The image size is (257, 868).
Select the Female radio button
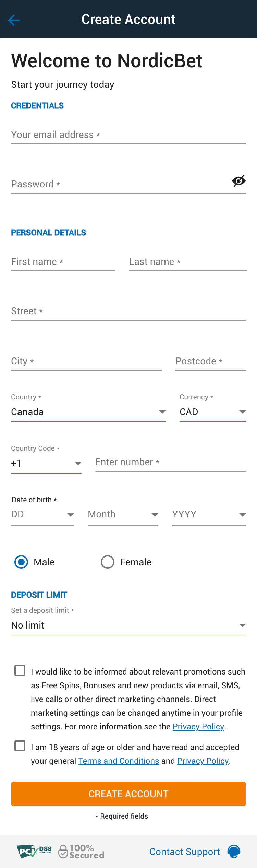(108, 562)
